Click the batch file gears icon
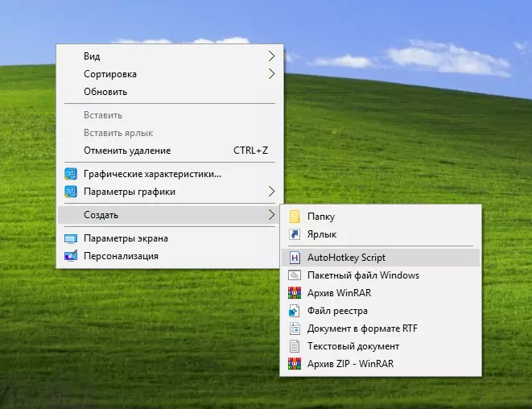This screenshot has height=409, width=532. (295, 275)
